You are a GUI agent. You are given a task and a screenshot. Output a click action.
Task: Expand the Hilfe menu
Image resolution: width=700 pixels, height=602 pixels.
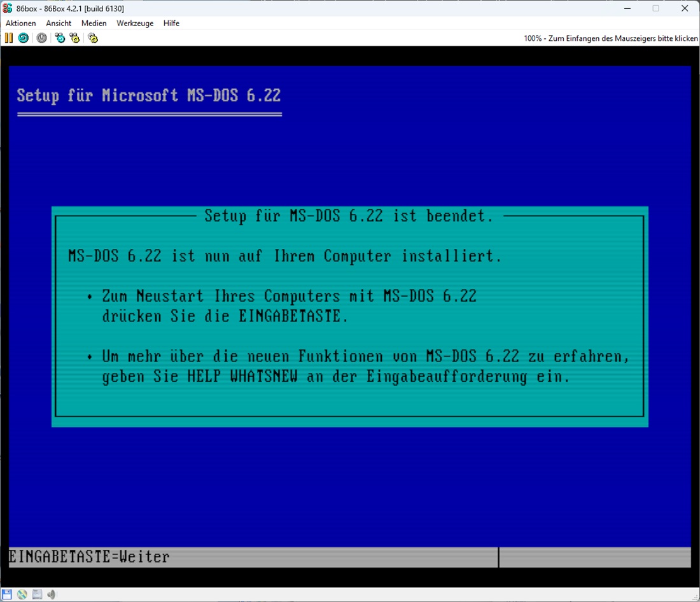point(171,24)
